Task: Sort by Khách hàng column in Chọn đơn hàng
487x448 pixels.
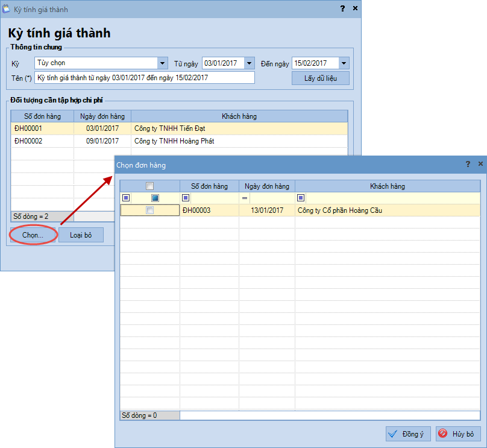Action: pos(387,186)
